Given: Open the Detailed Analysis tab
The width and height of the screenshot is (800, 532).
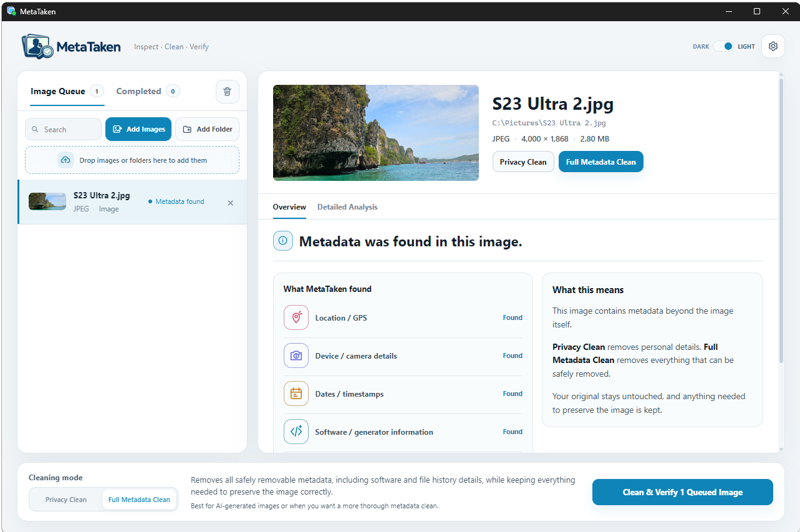Looking at the screenshot, I should (347, 207).
